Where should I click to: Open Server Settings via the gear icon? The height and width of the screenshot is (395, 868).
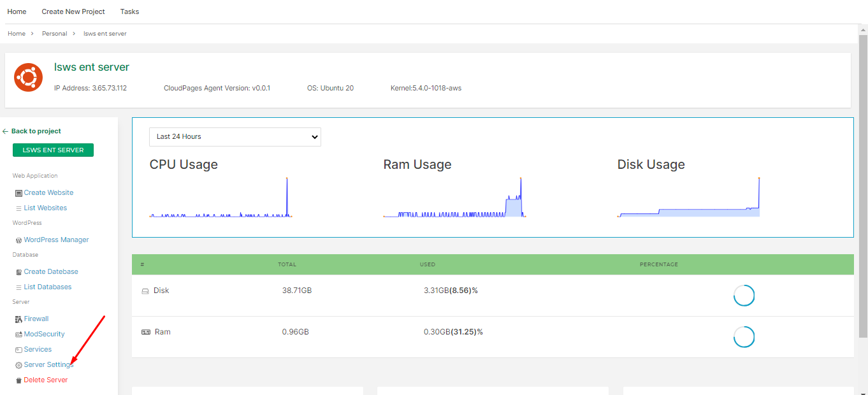[x=18, y=364]
